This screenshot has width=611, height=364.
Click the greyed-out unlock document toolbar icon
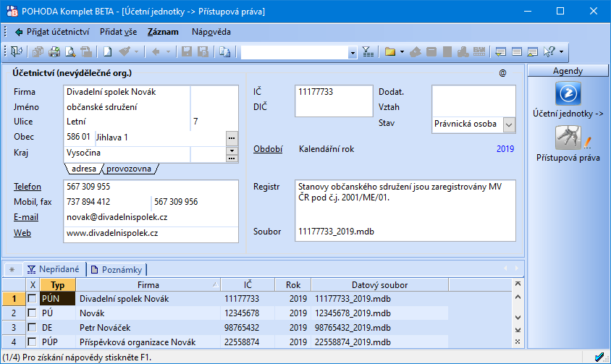[86, 52]
